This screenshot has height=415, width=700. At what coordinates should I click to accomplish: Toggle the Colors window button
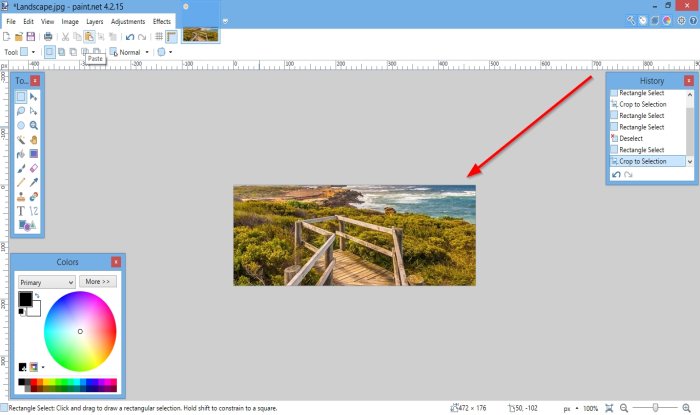(667, 21)
